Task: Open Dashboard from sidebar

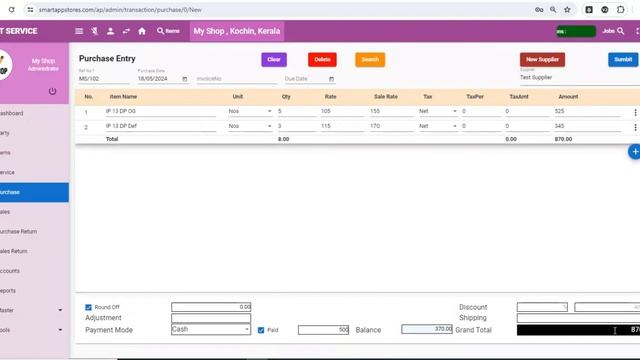Action: 33,113
